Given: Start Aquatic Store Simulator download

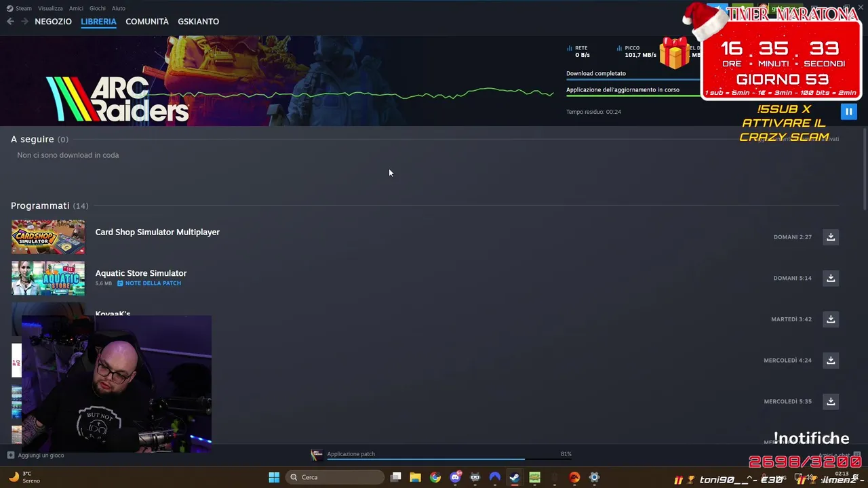Looking at the screenshot, I should (x=831, y=278).
